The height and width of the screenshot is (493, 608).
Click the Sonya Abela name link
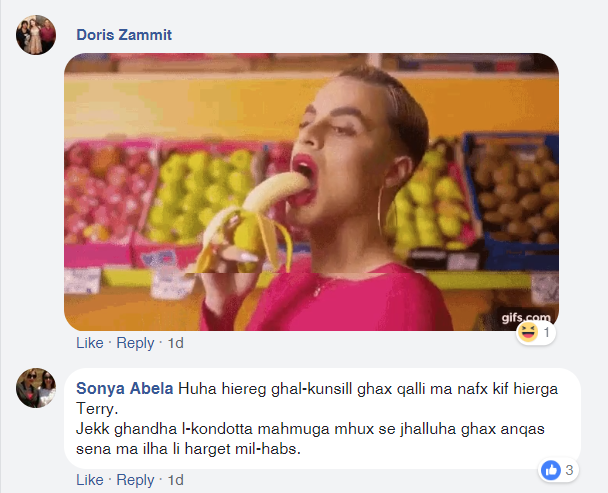[x=125, y=387]
